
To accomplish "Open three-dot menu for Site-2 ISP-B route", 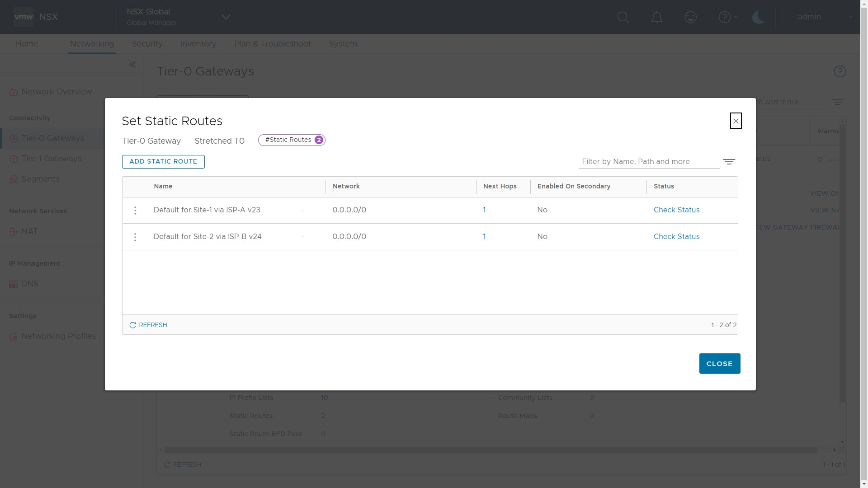I will pyautogui.click(x=135, y=237).
